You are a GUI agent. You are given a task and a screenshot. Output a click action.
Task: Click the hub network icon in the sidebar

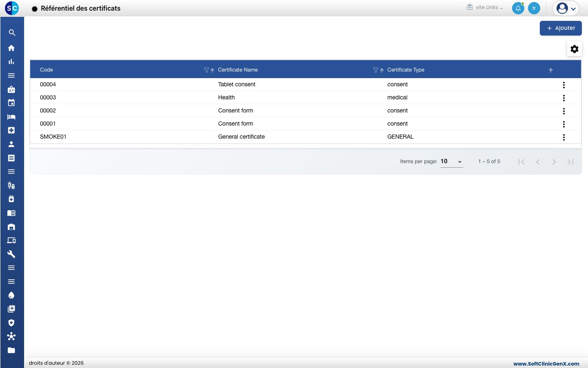[x=11, y=336]
